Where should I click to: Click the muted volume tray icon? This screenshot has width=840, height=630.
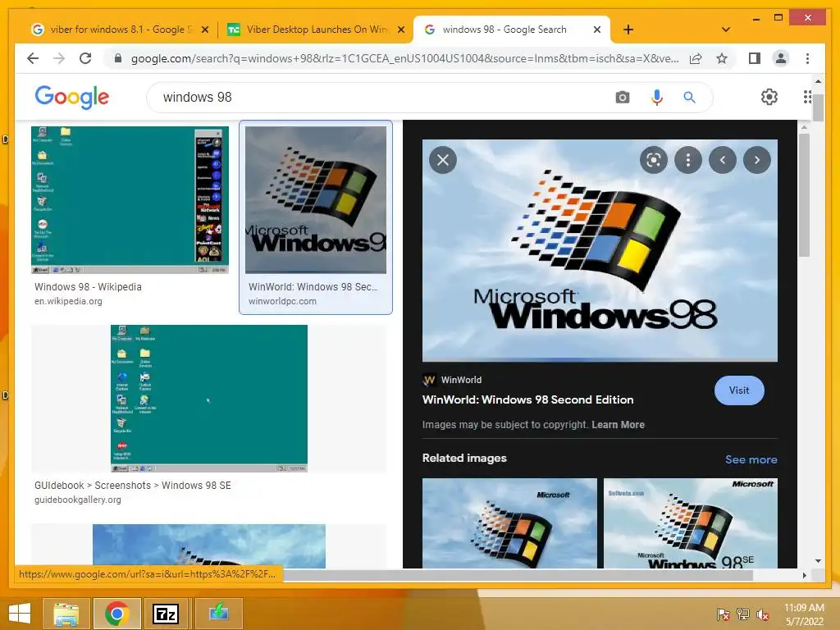coord(762,614)
